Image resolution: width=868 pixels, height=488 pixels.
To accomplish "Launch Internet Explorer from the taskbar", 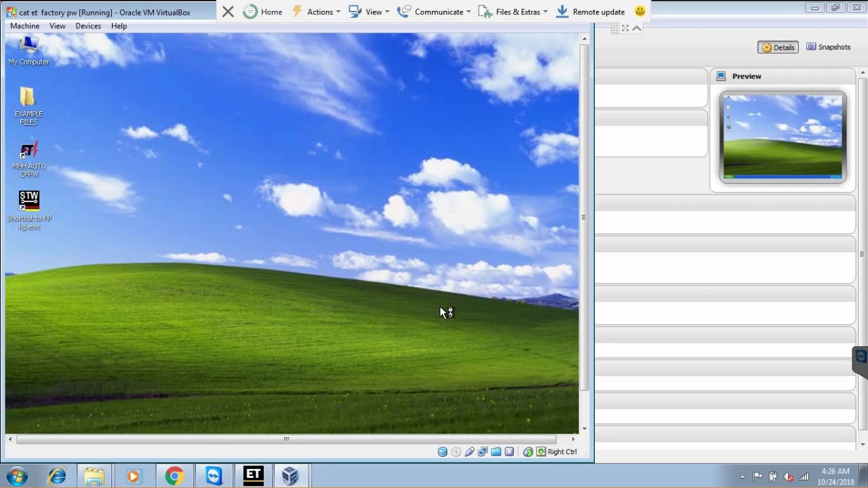I will point(57,476).
